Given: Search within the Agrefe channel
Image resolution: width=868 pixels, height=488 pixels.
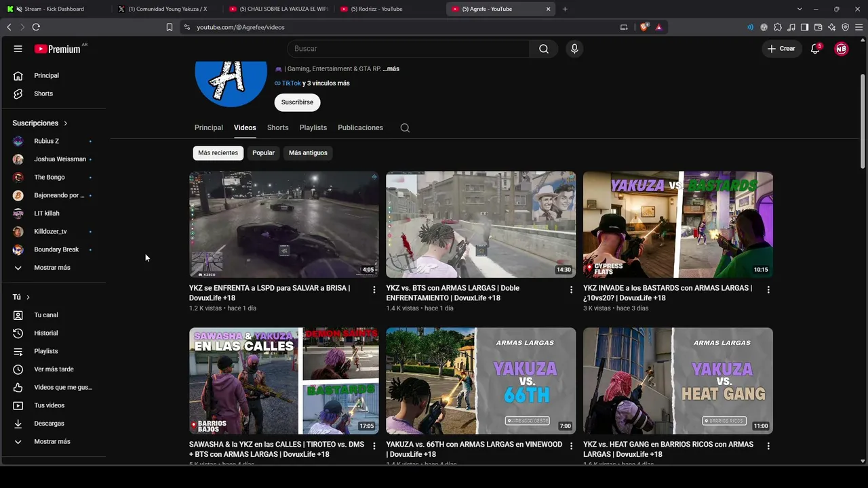Looking at the screenshot, I should point(405,128).
